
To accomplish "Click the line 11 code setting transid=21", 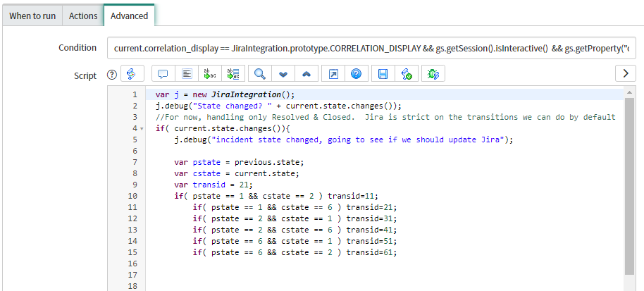I will (295, 207).
